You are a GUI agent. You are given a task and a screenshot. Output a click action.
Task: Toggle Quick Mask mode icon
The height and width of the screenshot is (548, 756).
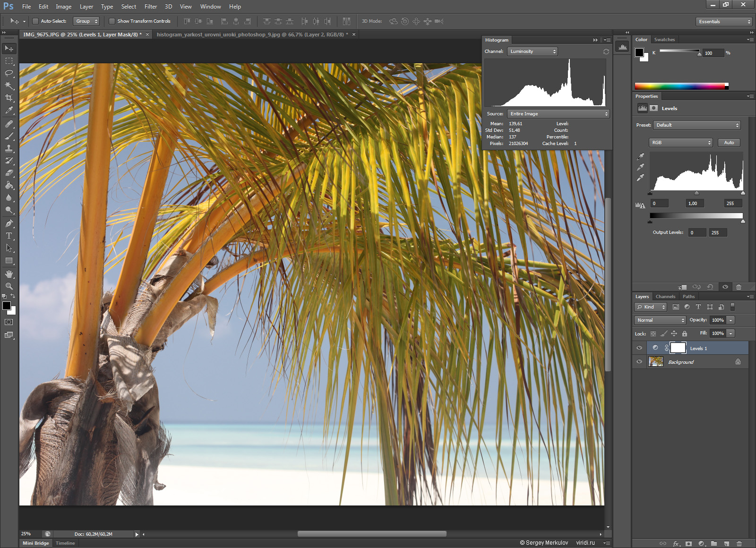pyautogui.click(x=9, y=322)
